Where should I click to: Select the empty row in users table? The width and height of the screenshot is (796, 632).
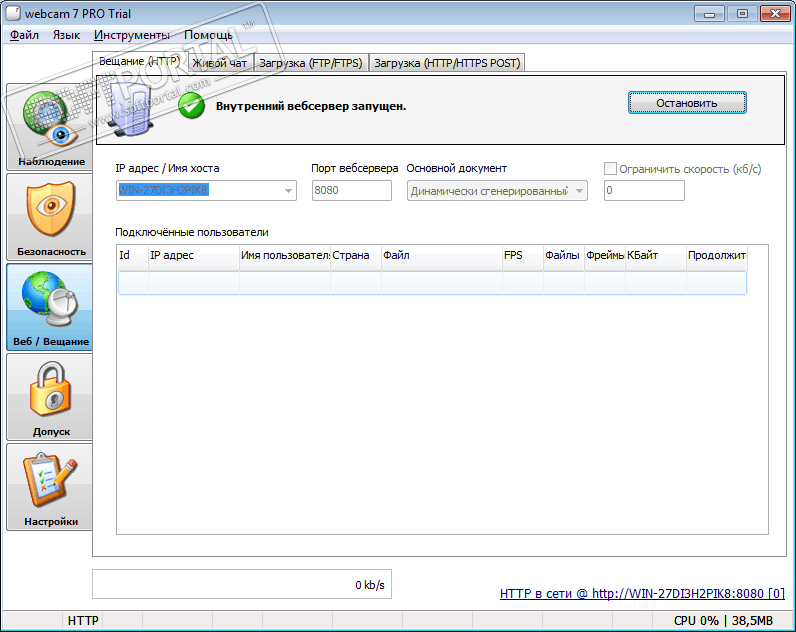click(x=432, y=283)
